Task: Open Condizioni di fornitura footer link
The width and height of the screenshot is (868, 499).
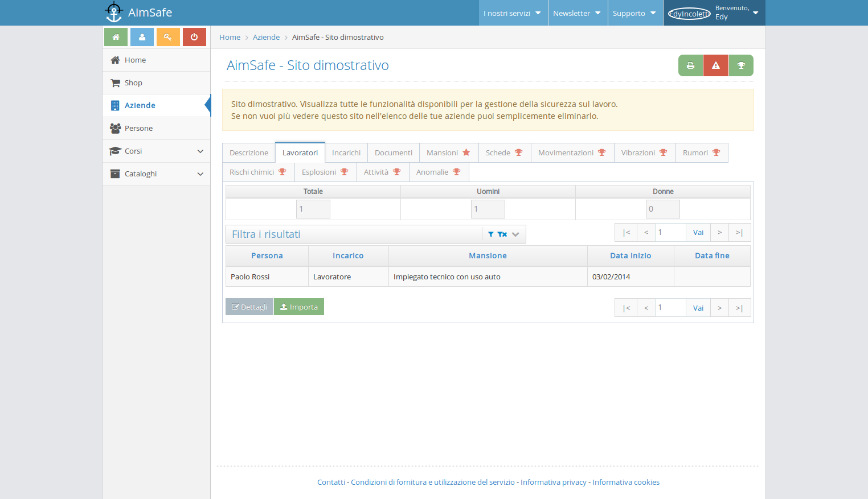Action: click(433, 482)
